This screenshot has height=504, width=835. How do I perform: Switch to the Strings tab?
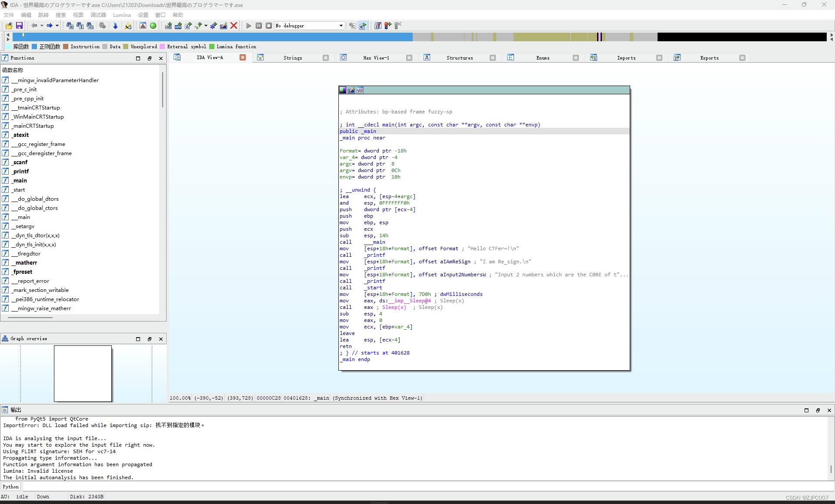click(x=292, y=58)
